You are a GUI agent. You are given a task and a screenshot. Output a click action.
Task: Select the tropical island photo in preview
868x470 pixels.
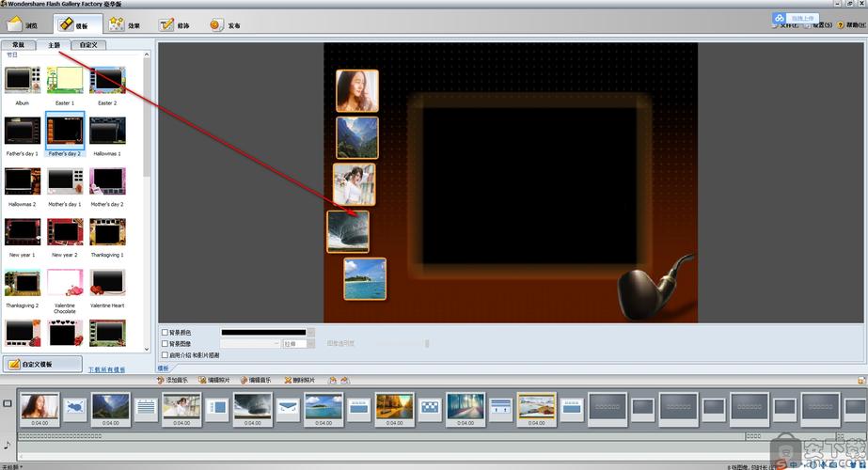point(365,279)
